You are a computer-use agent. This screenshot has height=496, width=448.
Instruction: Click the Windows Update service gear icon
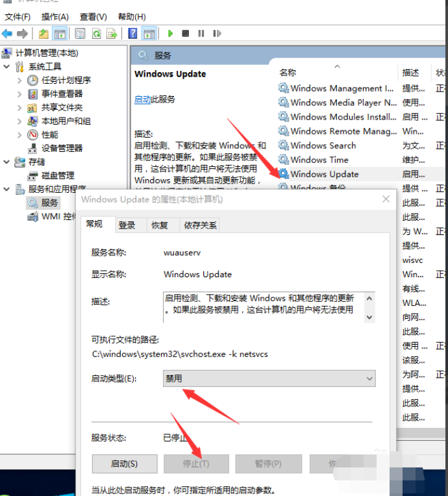(284, 173)
